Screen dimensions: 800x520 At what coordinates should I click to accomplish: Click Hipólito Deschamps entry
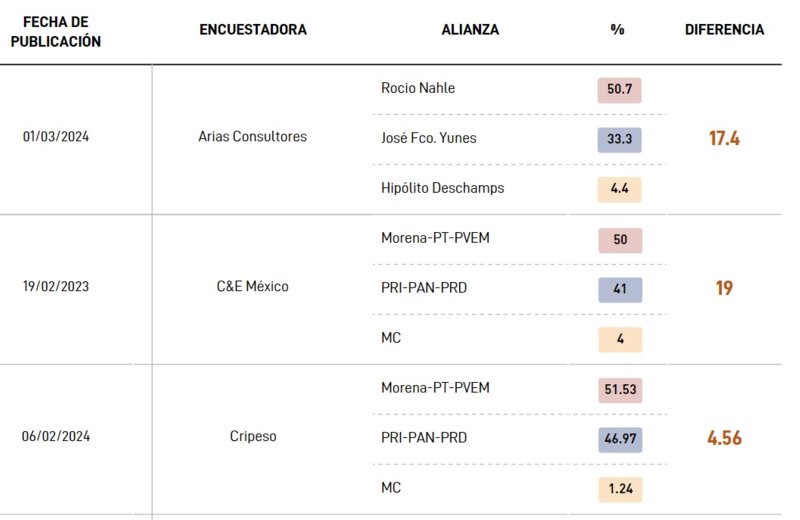click(442, 188)
